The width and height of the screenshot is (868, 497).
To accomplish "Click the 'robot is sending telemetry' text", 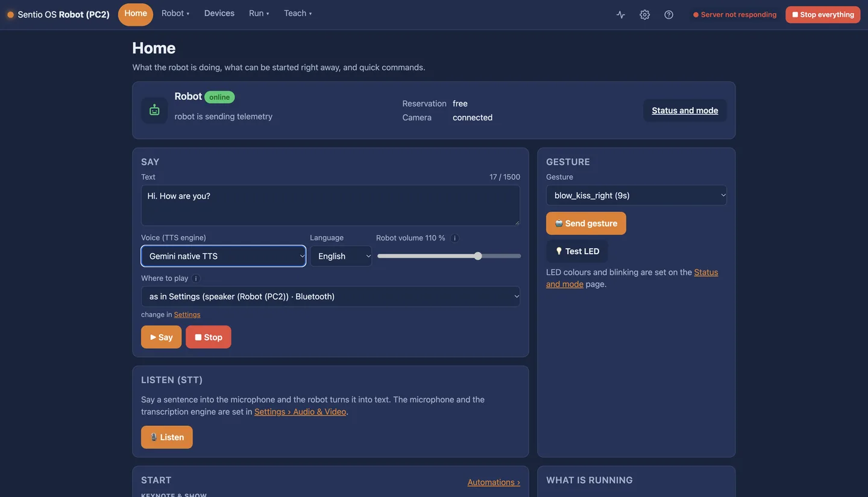I will pos(224,116).
